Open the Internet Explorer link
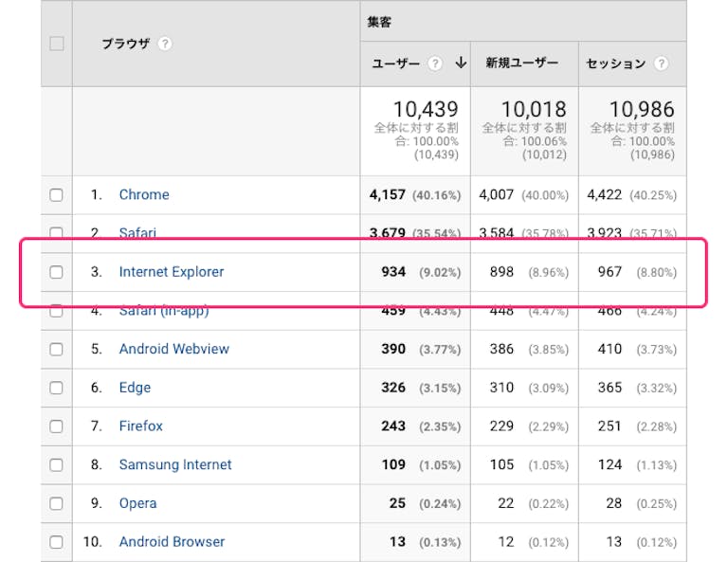 [x=172, y=272]
